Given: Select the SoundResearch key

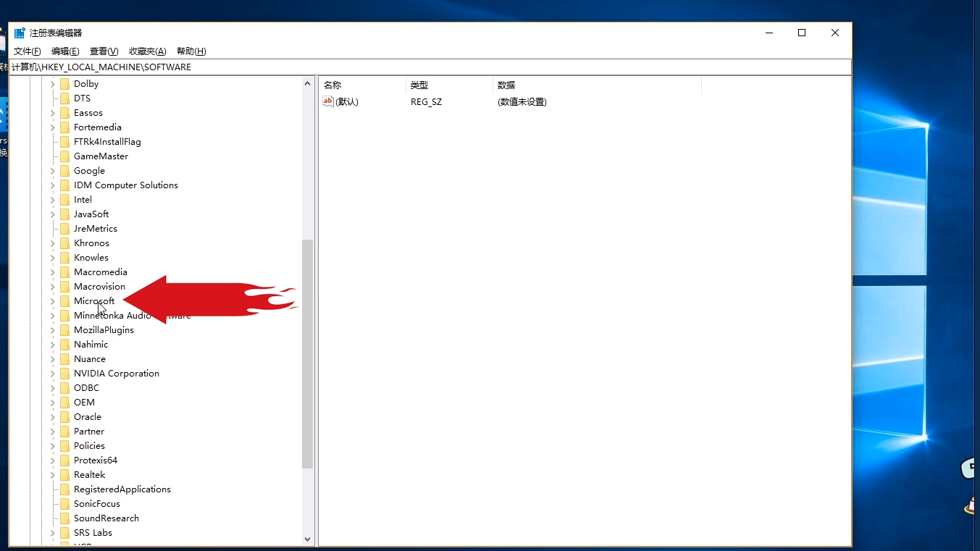Looking at the screenshot, I should tap(106, 518).
